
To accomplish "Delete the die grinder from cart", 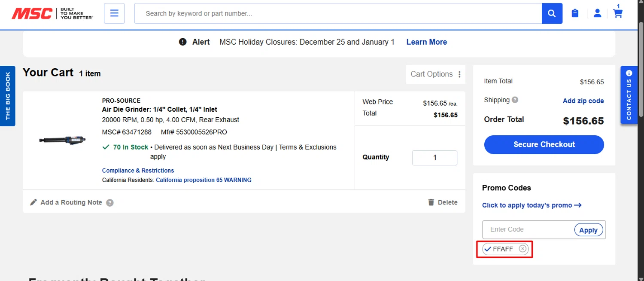I will (443, 202).
